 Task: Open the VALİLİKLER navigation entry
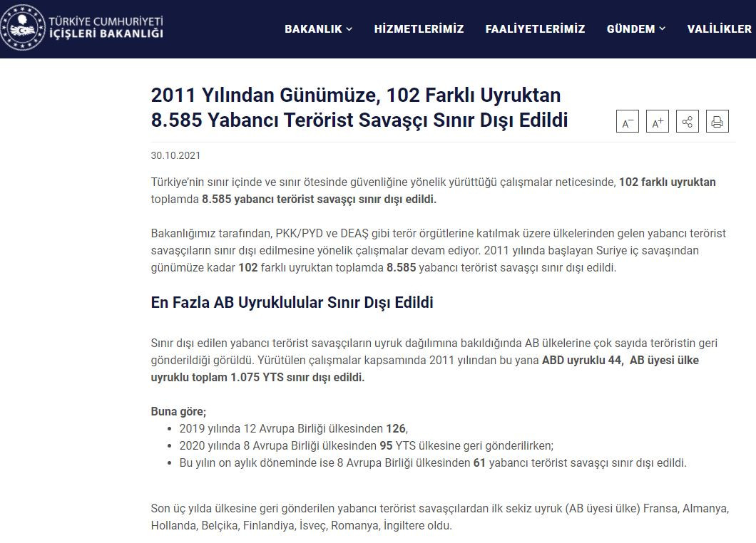coord(717,29)
